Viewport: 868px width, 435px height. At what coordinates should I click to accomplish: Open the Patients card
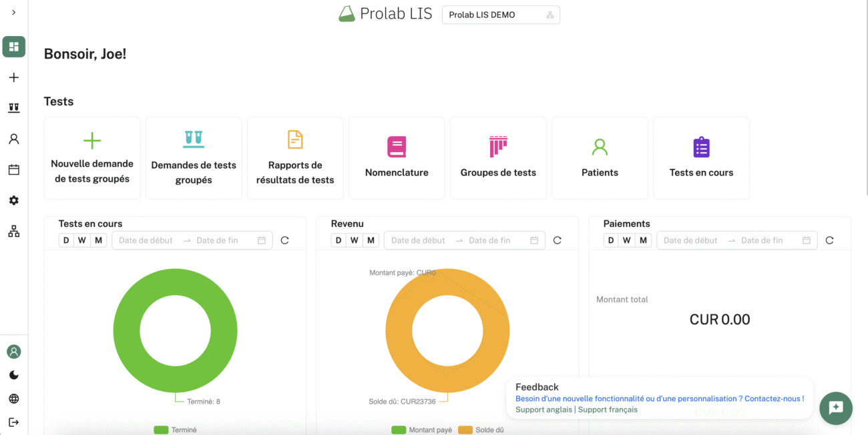pyautogui.click(x=600, y=158)
